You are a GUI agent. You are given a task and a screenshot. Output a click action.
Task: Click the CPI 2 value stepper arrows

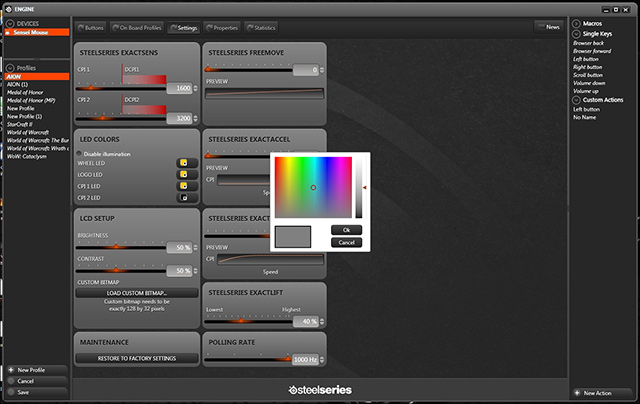pyautogui.click(x=195, y=118)
